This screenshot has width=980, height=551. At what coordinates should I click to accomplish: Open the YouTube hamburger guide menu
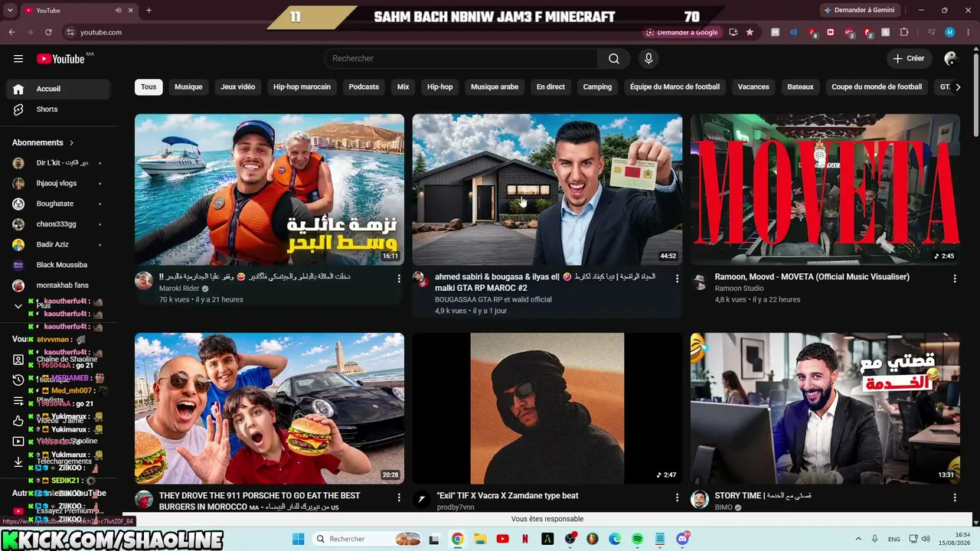(x=18, y=59)
